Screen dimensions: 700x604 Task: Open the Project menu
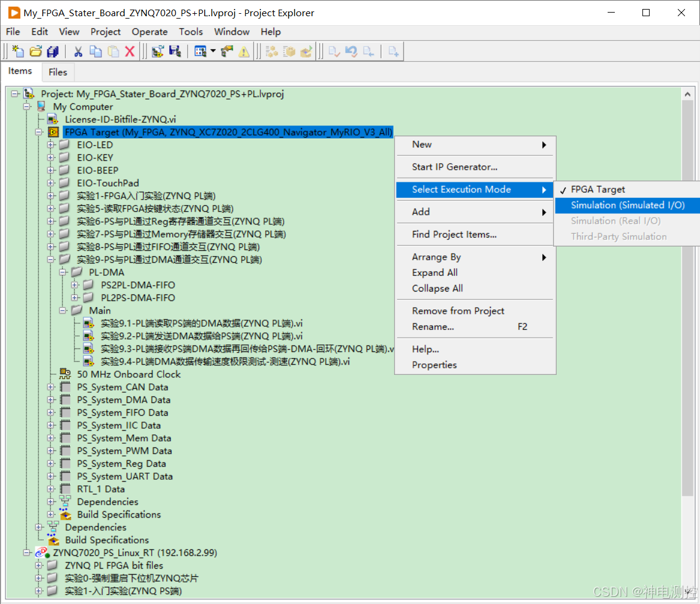[106, 32]
